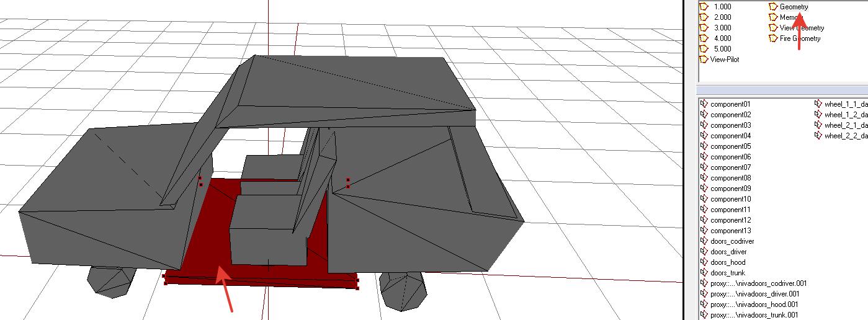Select the View Geometry LOD
This screenshot has width=868, height=320.
coord(802,28)
